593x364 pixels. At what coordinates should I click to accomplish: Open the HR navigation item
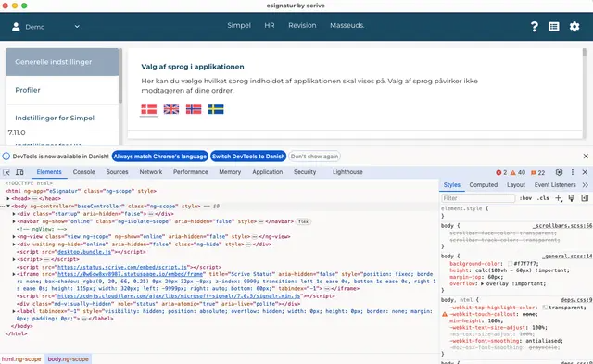tap(270, 25)
